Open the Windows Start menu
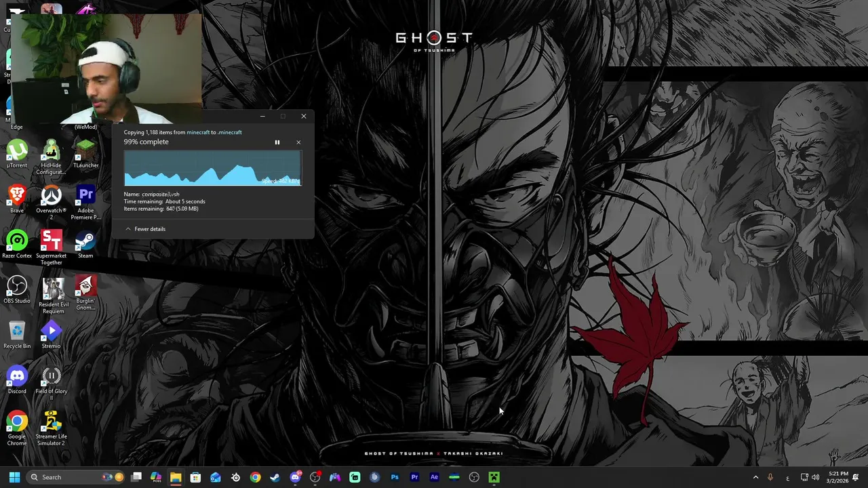868x488 pixels. (14, 477)
